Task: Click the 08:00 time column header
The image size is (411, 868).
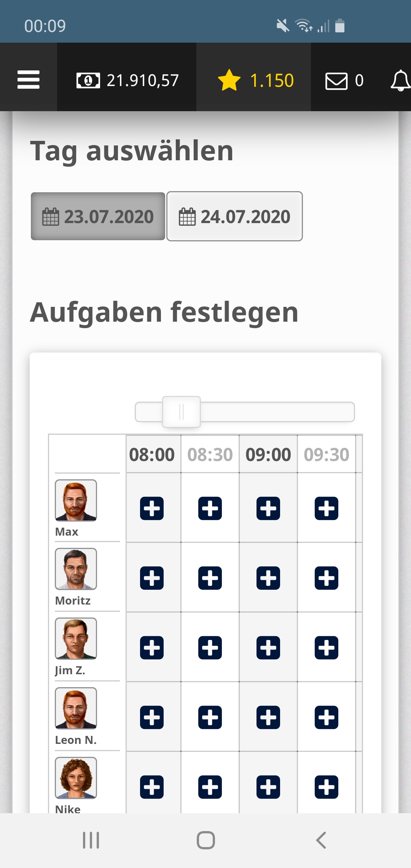Action: tap(152, 455)
